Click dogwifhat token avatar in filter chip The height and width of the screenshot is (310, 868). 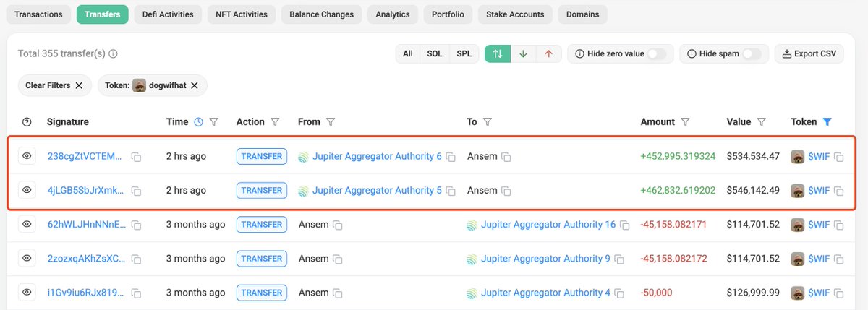click(x=139, y=85)
